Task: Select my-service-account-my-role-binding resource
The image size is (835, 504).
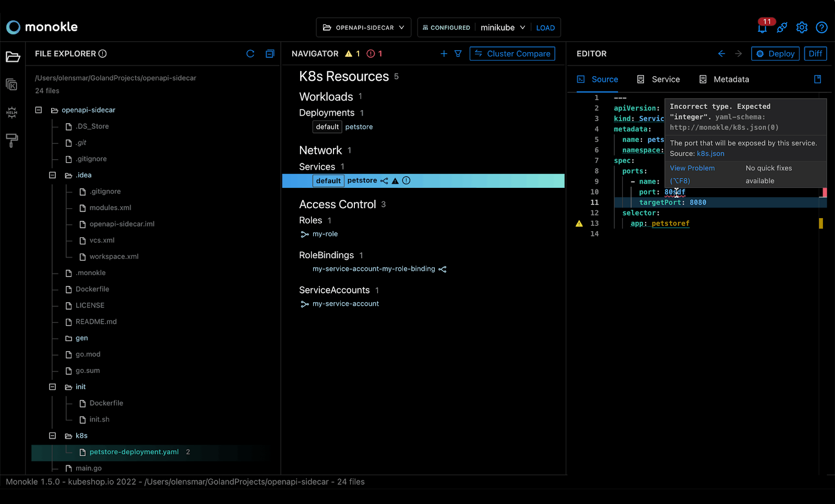Action: tap(374, 269)
